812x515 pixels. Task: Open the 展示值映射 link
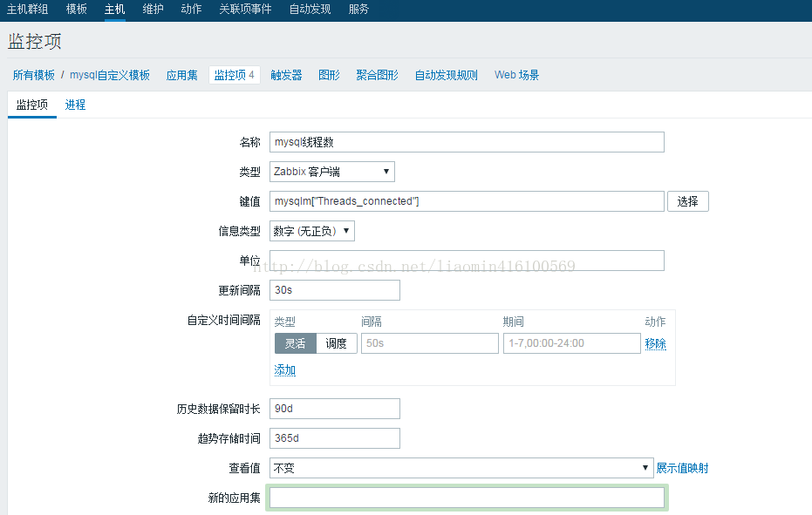pyautogui.click(x=682, y=468)
